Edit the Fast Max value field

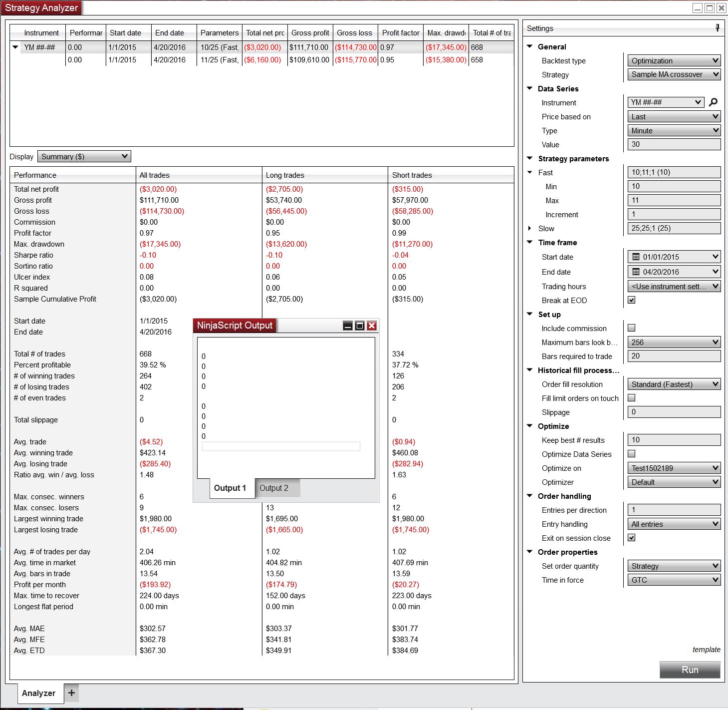click(674, 200)
